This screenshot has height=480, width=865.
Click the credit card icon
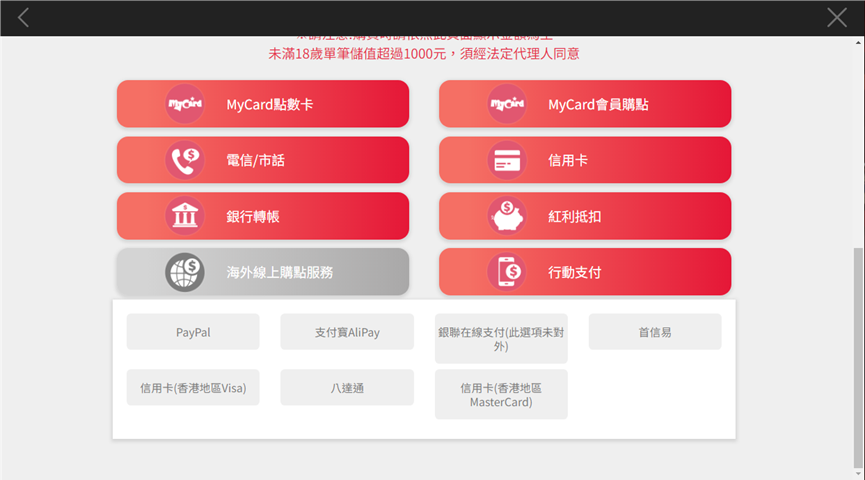tap(507, 160)
